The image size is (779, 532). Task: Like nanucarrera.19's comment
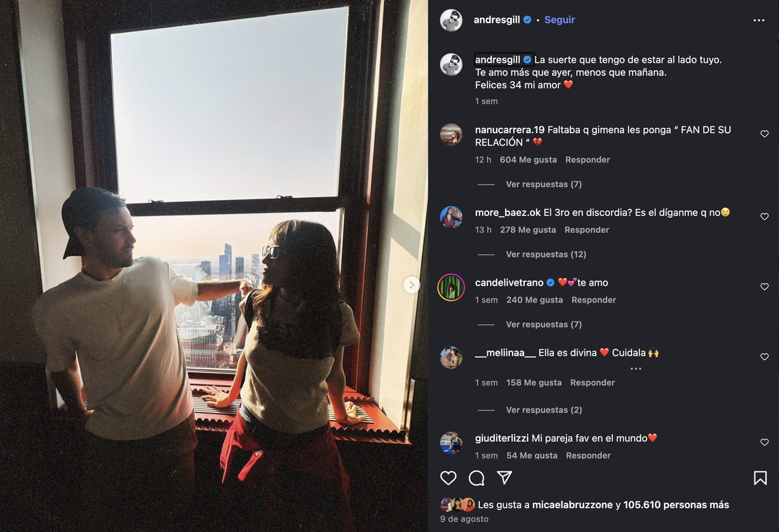click(765, 134)
